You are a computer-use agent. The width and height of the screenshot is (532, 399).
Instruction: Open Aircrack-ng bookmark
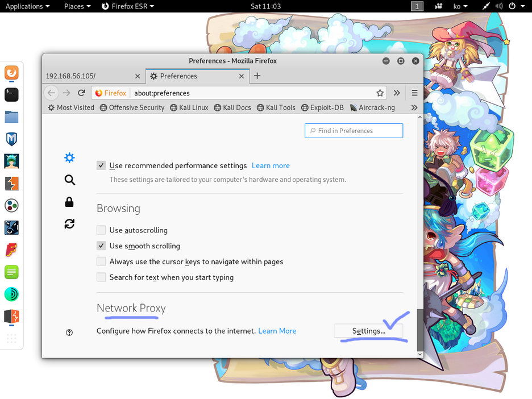click(372, 107)
